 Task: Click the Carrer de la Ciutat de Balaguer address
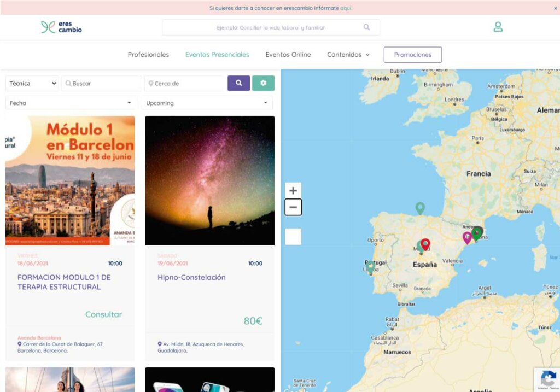[61, 347]
